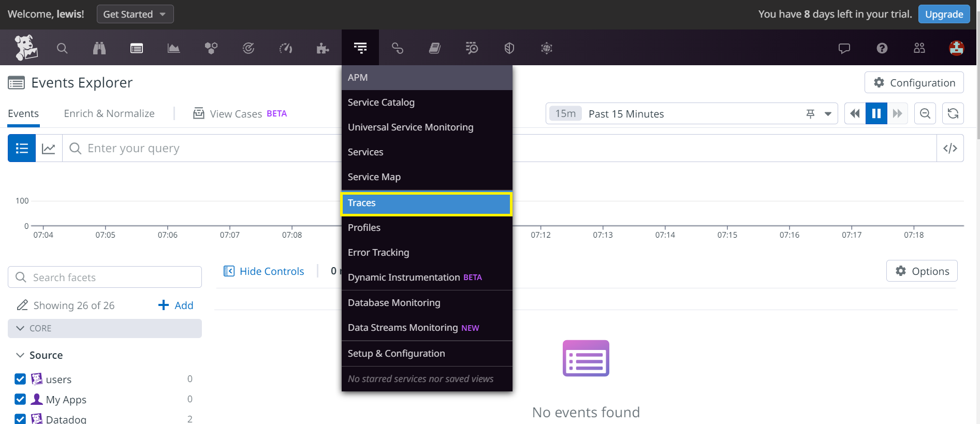Click the zoom out magnifier icon
Screen dimensions: 980x424
(925, 113)
